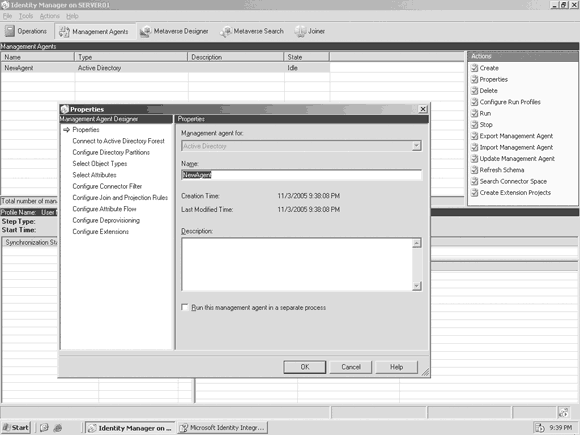This screenshot has height=435, width=580.
Task: Launch the Joiner tool icon
Action: pyautogui.click(x=300, y=31)
